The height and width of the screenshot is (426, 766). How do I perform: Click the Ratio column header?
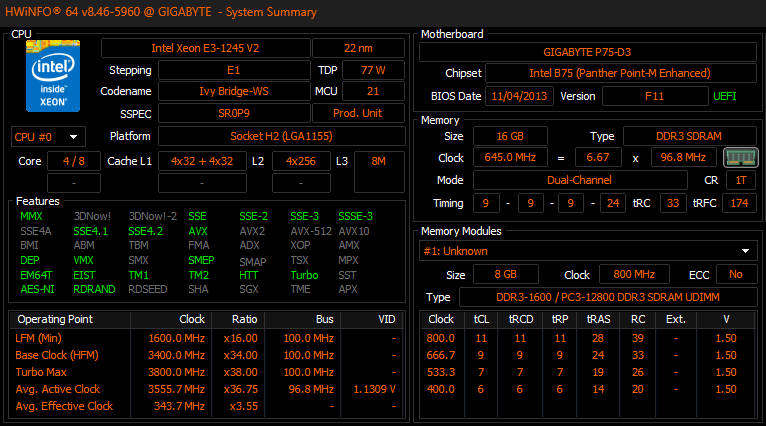236,319
